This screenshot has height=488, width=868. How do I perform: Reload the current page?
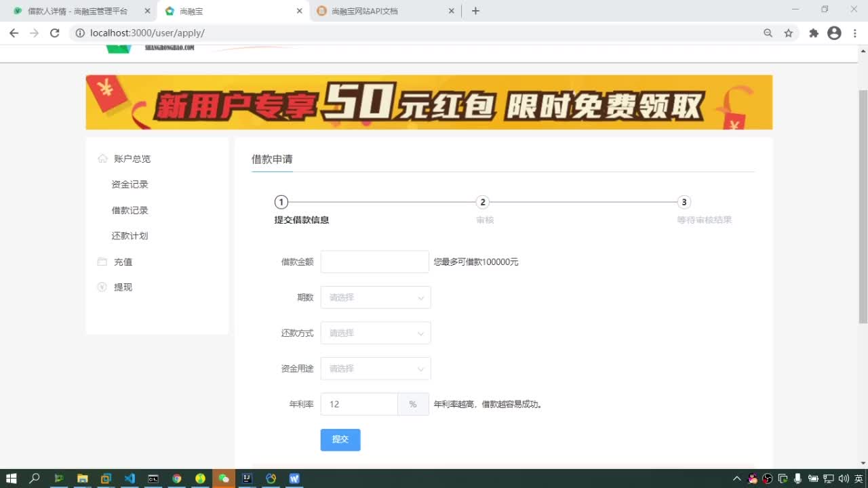click(55, 33)
